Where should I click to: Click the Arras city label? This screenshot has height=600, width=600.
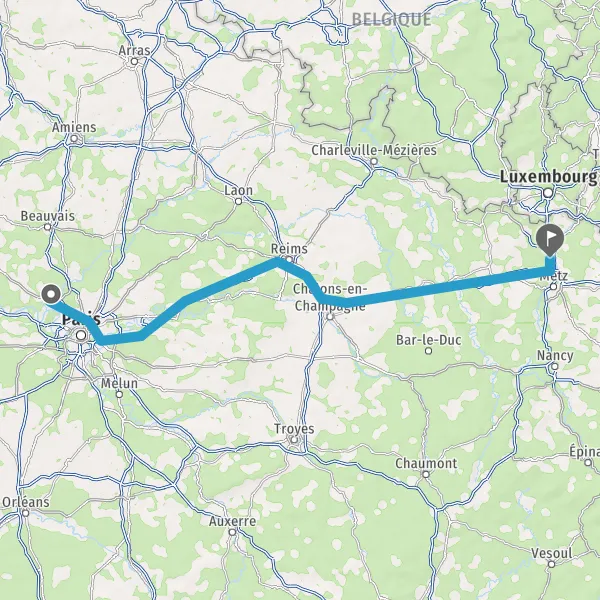pyautogui.click(x=134, y=50)
